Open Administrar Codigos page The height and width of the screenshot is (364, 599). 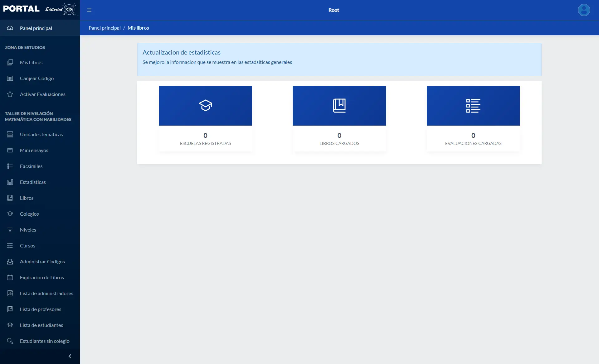pyautogui.click(x=42, y=261)
